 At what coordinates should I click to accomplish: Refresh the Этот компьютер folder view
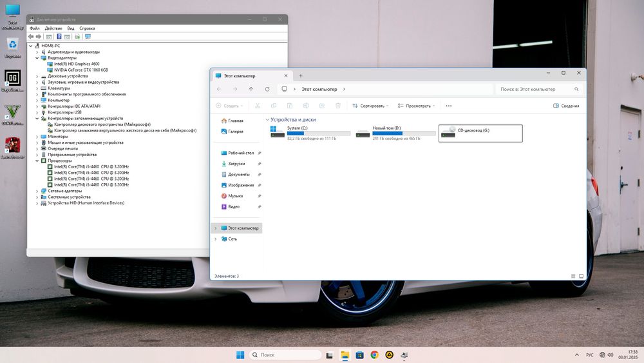tap(267, 89)
